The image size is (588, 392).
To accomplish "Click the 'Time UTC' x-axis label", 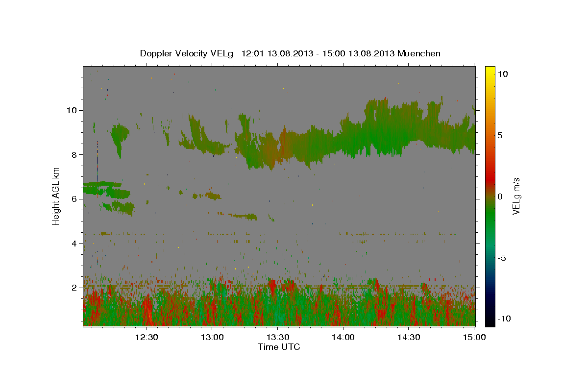I will pyautogui.click(x=279, y=347).
